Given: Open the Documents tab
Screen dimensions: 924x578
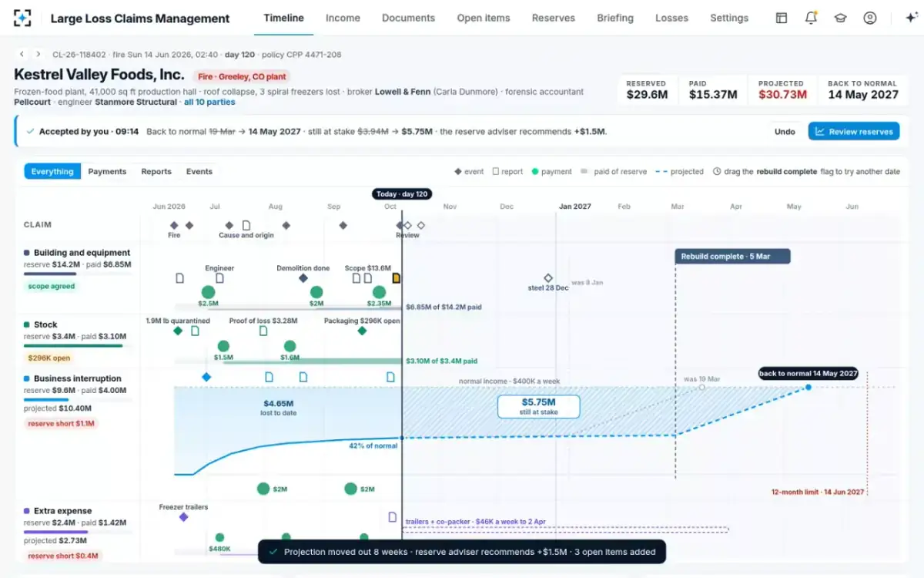Looking at the screenshot, I should click(408, 18).
